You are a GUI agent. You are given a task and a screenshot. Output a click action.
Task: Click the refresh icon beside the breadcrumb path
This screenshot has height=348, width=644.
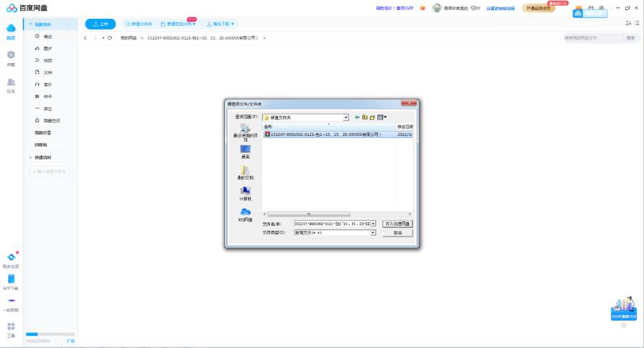click(x=110, y=37)
